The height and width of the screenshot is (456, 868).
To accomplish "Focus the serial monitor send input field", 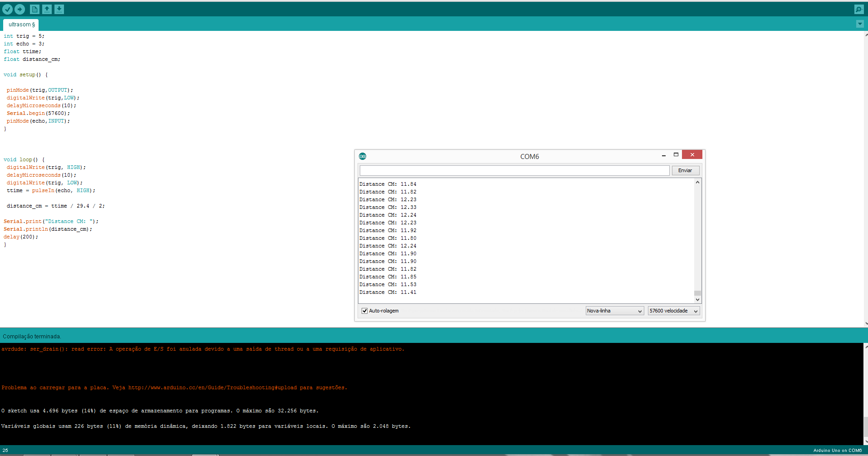I will click(515, 170).
